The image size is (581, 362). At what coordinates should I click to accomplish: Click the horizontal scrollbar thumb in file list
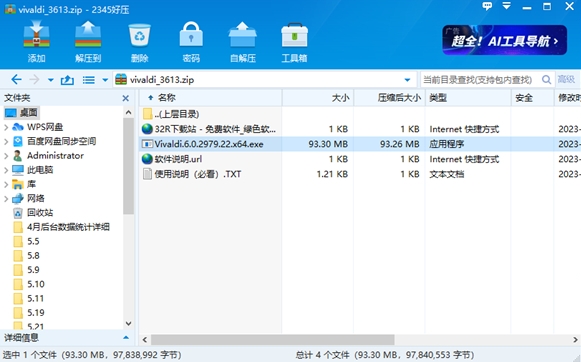pos(272,339)
